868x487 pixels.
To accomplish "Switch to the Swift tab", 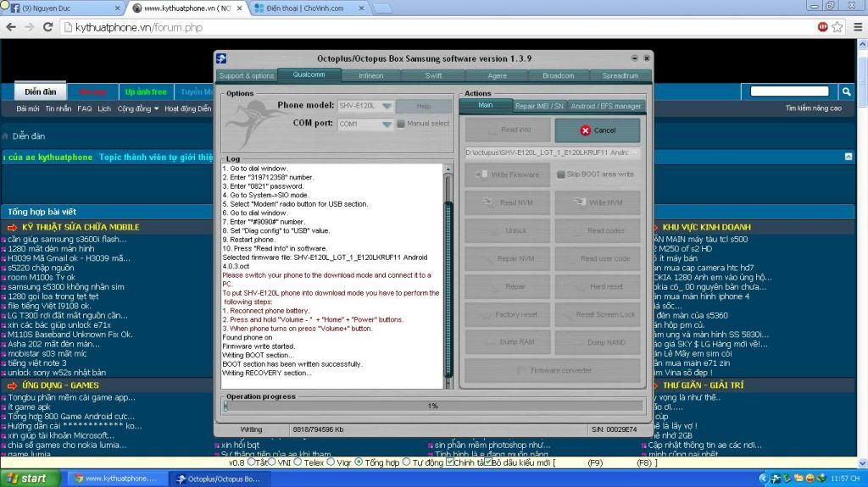I will tap(433, 76).
